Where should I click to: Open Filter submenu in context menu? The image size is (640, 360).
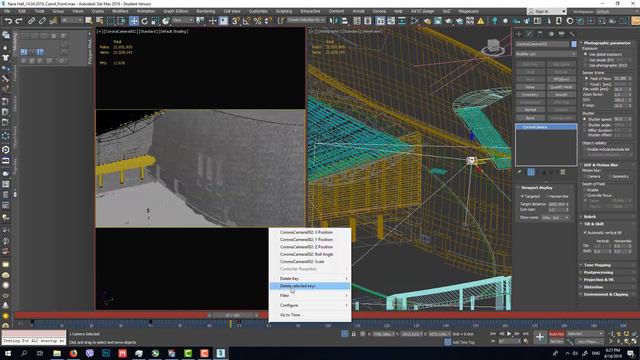coord(310,296)
